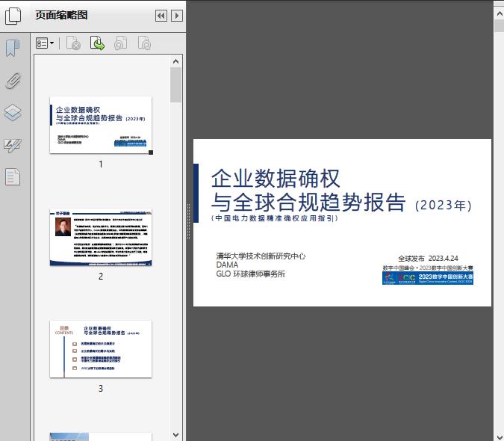The height and width of the screenshot is (441, 504).
Task: Open the Signatures panel
Action: click(x=13, y=146)
